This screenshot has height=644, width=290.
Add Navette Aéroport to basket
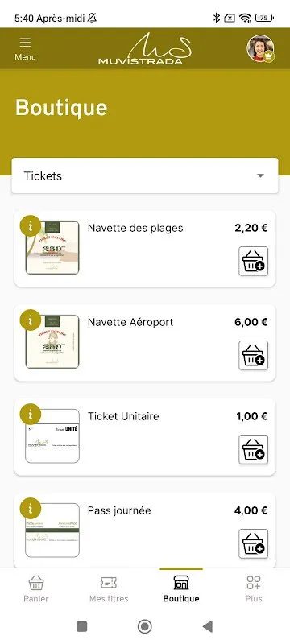[254, 355]
